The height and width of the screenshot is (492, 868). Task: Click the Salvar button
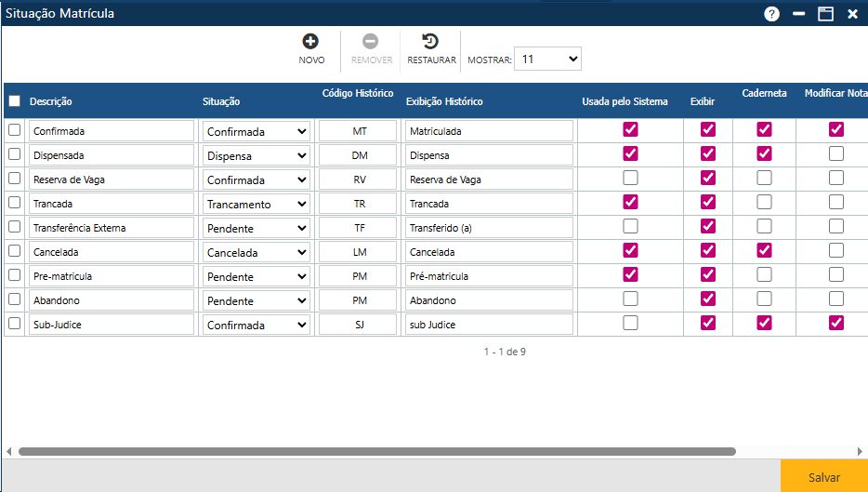pos(823,476)
